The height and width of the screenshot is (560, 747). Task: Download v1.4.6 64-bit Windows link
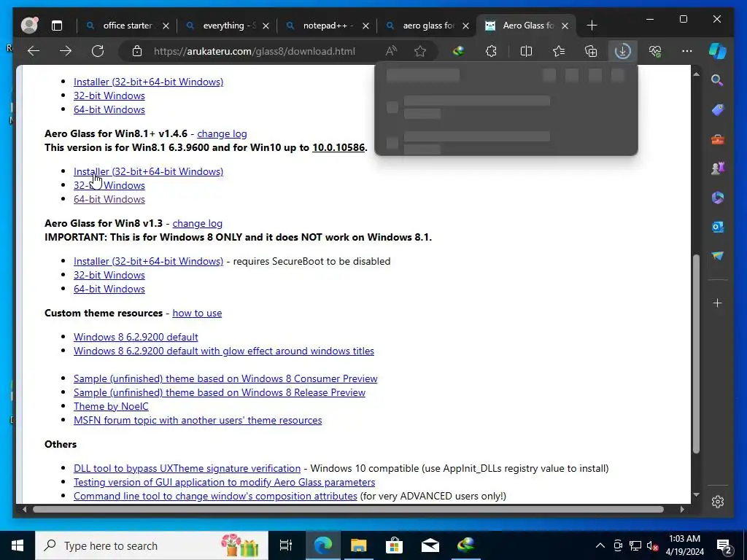point(109,199)
